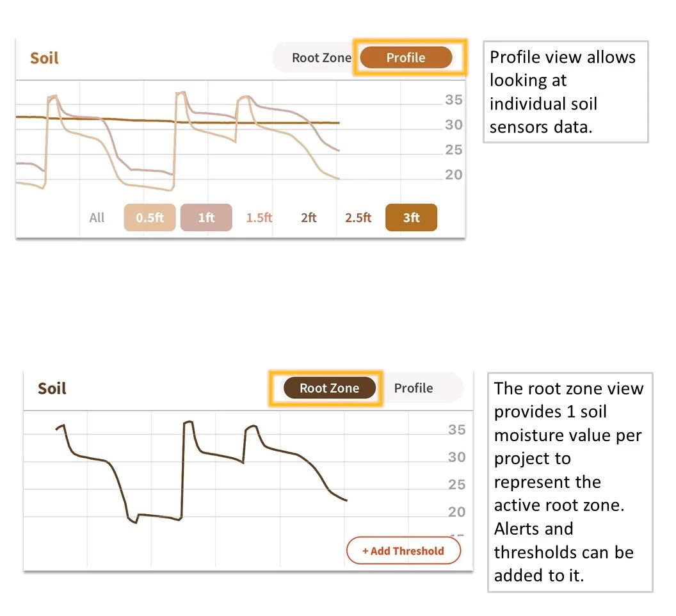Click the + Add Threshold button

click(403, 551)
